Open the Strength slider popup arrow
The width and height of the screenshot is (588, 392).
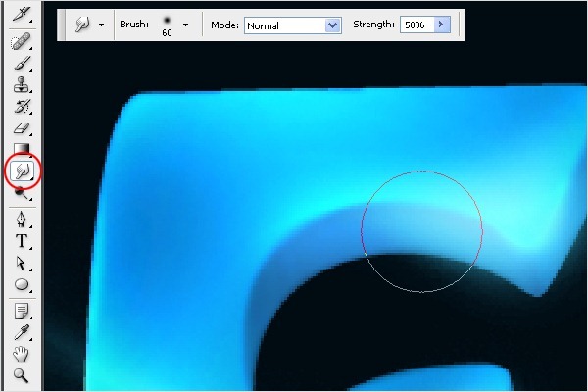point(442,24)
